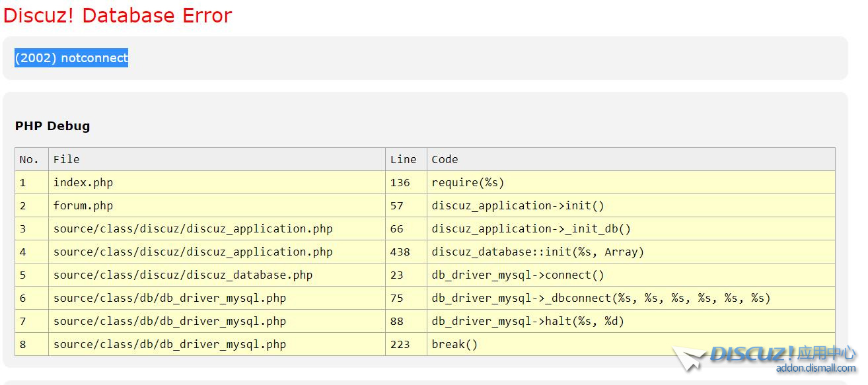Click line number "66"

click(406, 228)
